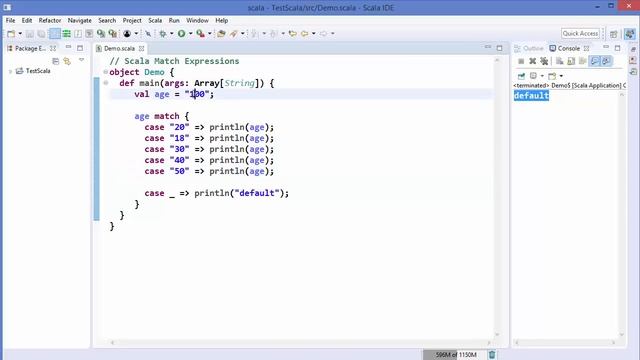Toggle Scroll Lock in console toolbar
The width and height of the screenshot is (640, 360).
[571, 61]
